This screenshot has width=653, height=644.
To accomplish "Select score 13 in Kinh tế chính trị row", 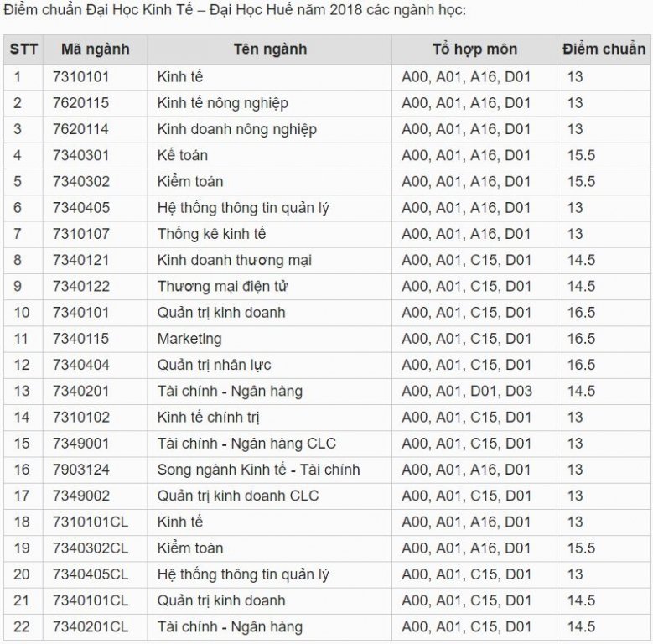I will (575, 418).
